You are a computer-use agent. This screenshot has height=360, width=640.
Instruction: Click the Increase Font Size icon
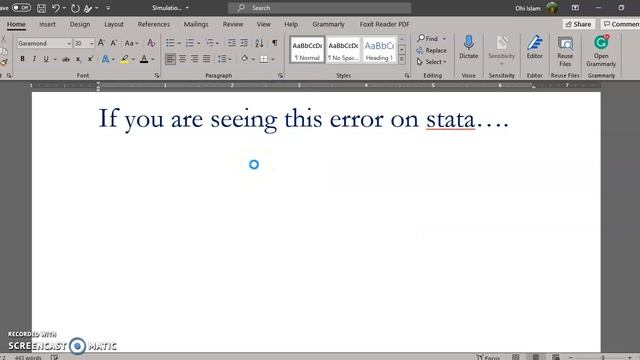101,42
